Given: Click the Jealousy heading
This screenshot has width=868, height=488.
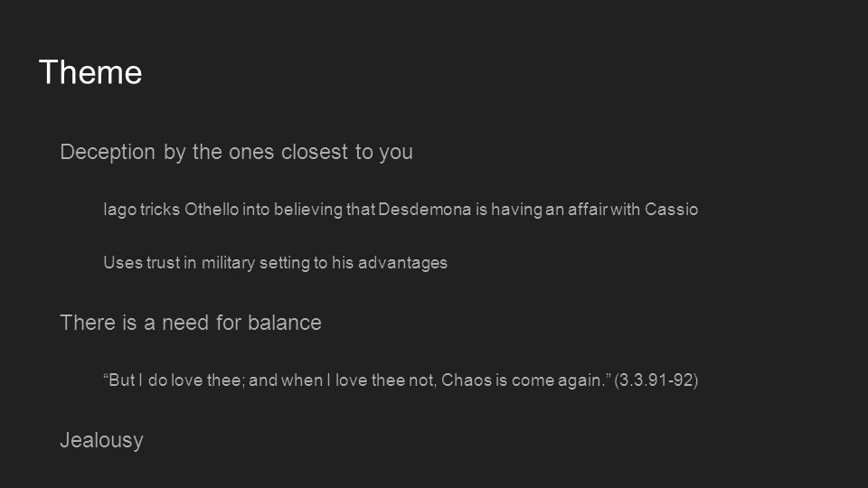Looking at the screenshot, I should click(x=101, y=440).
